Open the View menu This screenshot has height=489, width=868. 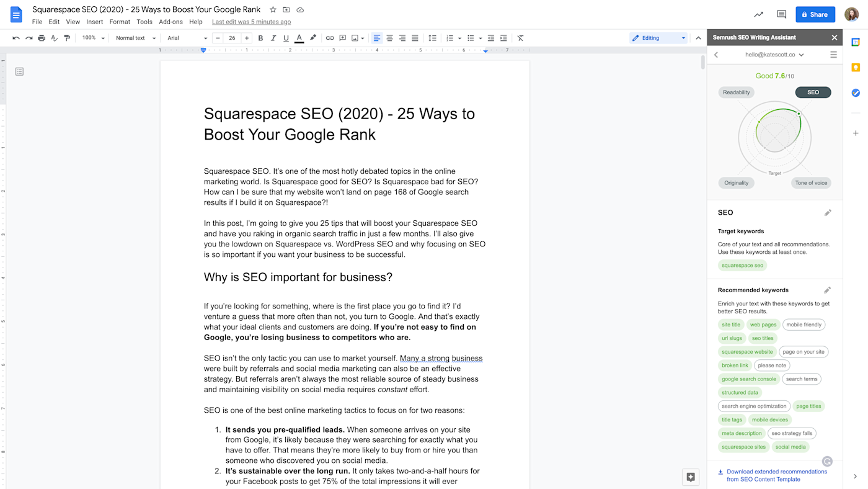(x=73, y=22)
